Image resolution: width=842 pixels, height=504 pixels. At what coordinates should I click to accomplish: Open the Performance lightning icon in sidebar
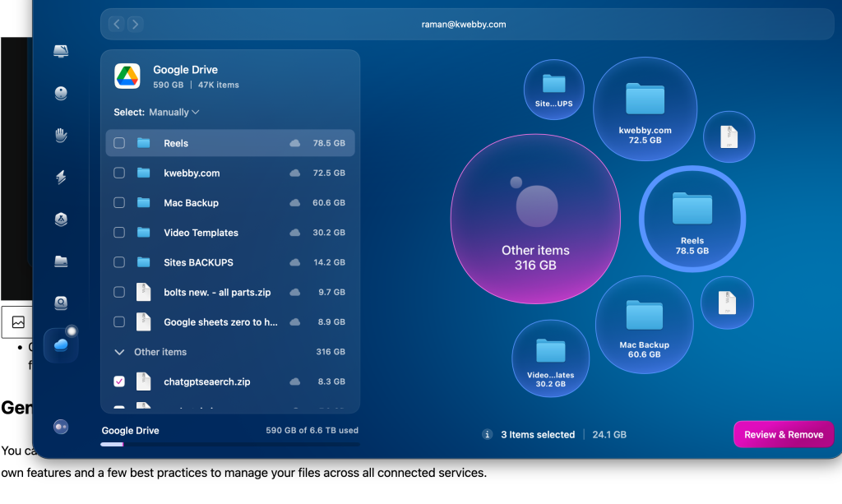click(61, 177)
